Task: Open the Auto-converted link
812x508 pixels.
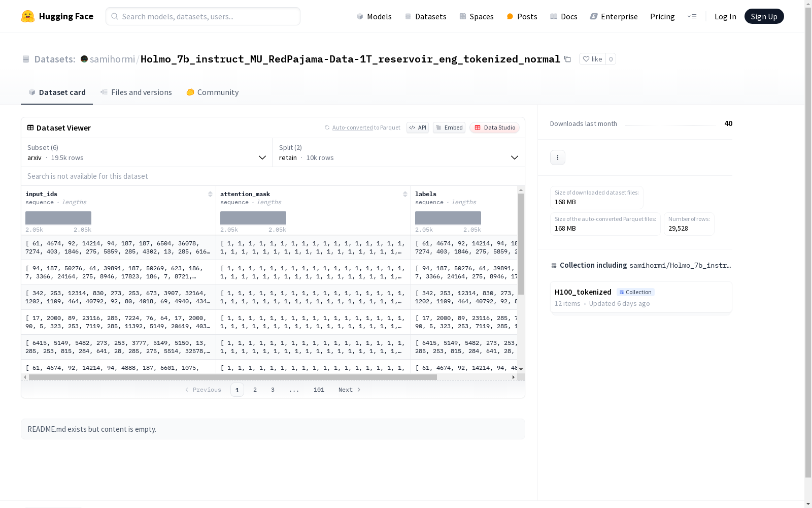Action: 352,128
